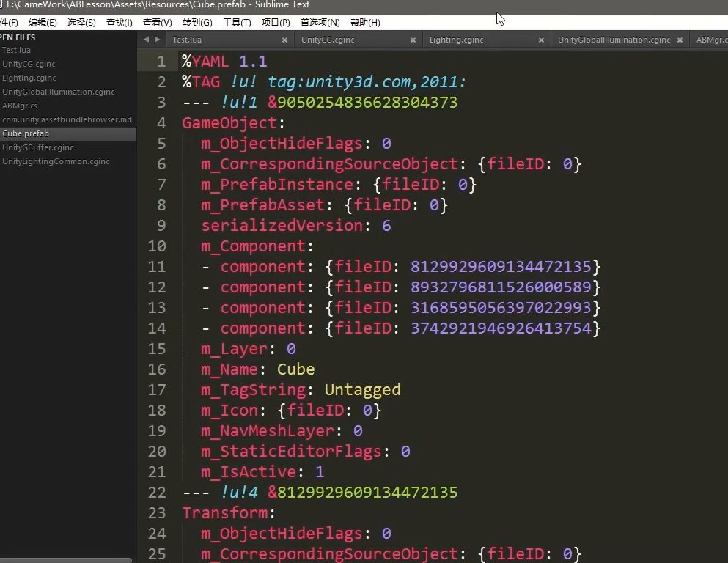Click fileID value 3168595056397022993
728x563 pixels.
501,308
